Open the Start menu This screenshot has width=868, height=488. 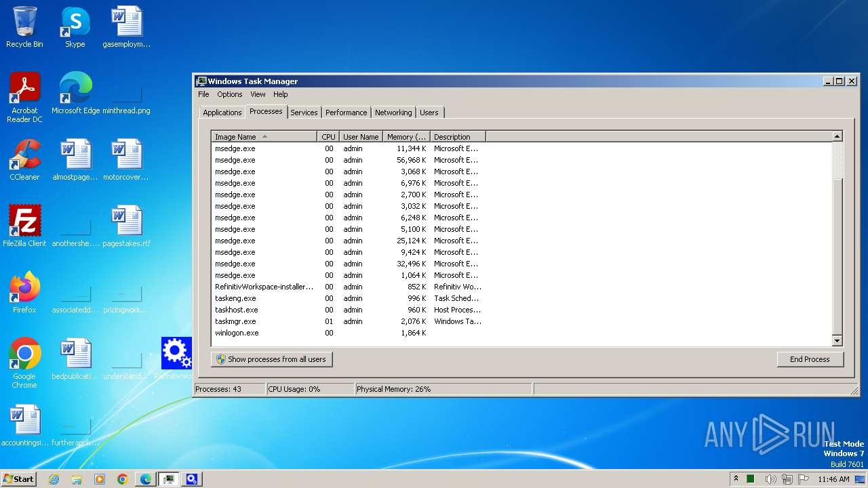pyautogui.click(x=19, y=479)
